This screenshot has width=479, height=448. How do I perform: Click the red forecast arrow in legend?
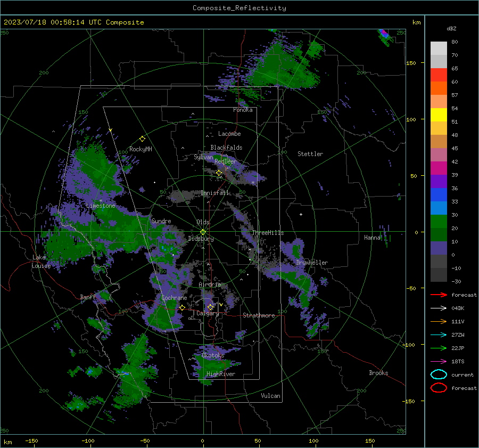439,295
